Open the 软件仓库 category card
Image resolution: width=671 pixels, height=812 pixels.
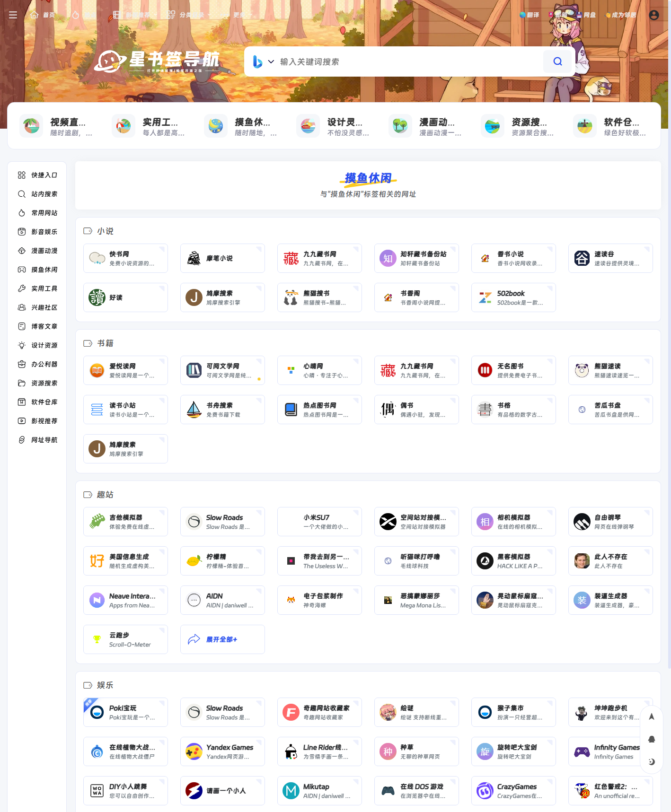coord(610,126)
